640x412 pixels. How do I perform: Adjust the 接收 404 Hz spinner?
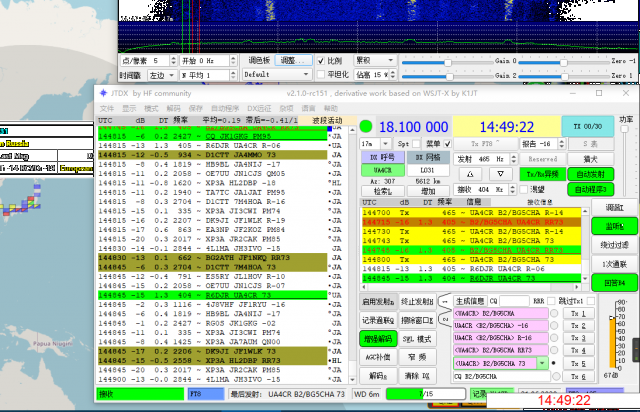point(513,189)
